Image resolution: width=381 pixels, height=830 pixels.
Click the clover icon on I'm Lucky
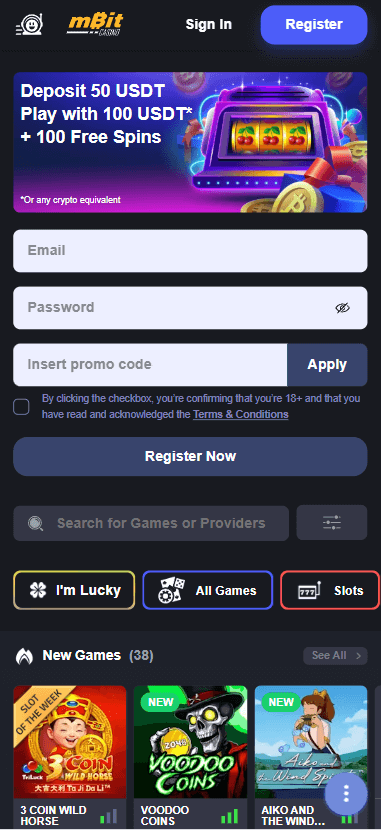click(x=38, y=590)
